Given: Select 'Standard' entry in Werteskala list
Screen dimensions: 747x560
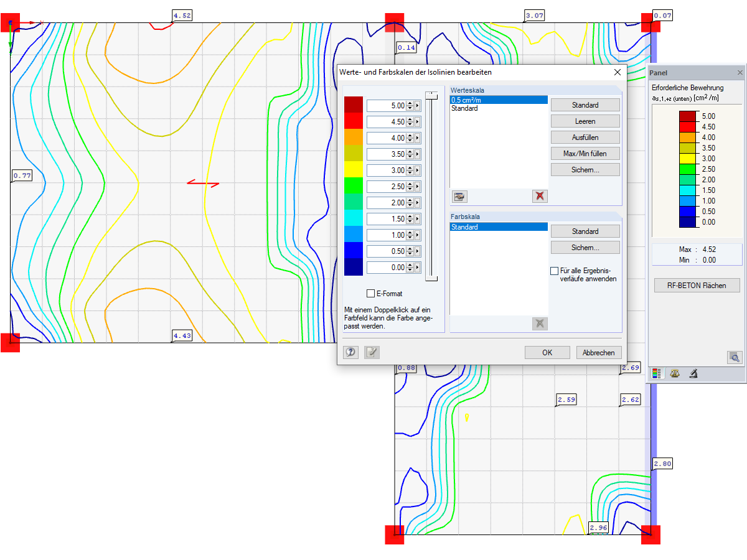Looking at the screenshot, I should (x=464, y=108).
